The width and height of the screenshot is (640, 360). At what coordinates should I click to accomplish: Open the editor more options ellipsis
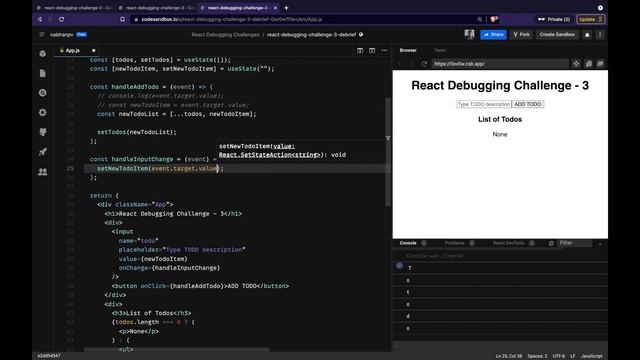(384, 51)
